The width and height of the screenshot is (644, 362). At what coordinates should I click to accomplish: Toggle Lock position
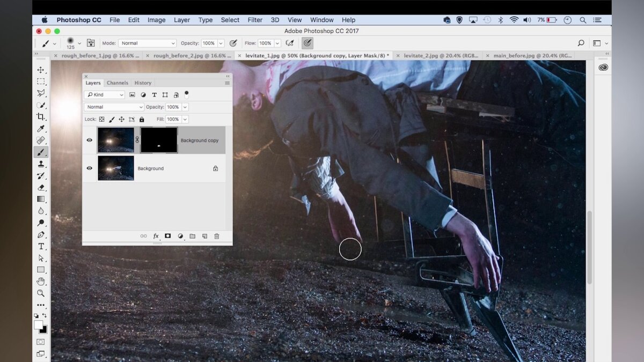pyautogui.click(x=121, y=120)
